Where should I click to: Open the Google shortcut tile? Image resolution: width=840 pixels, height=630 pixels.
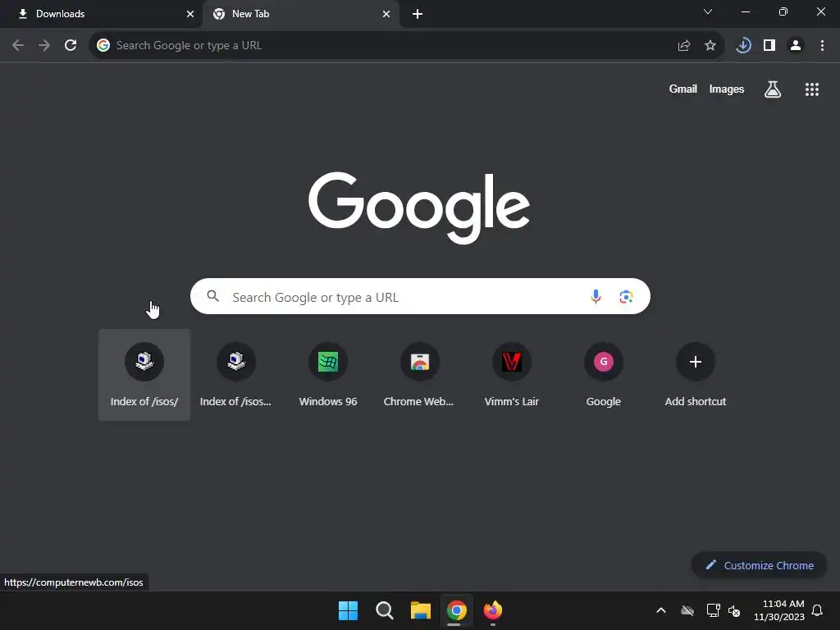603,375
